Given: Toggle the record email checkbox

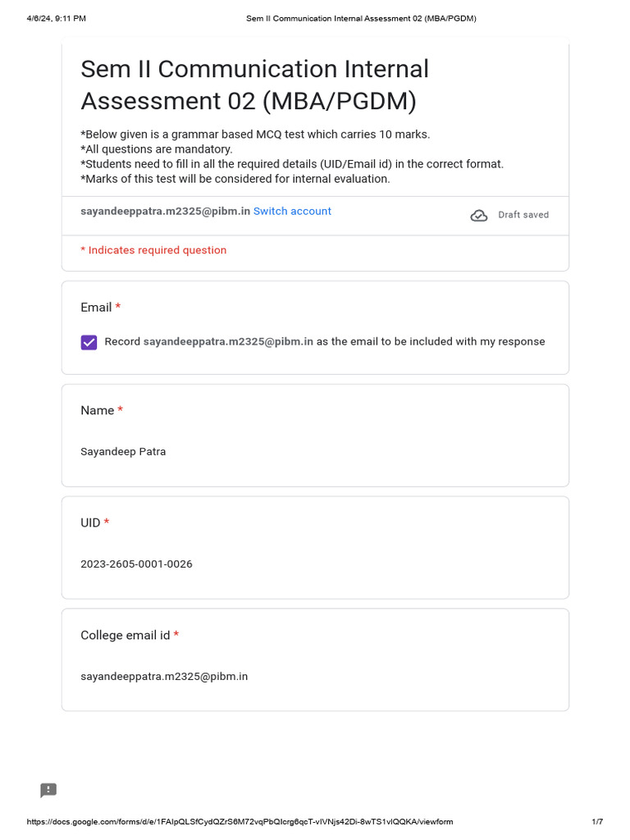Looking at the screenshot, I should (89, 342).
